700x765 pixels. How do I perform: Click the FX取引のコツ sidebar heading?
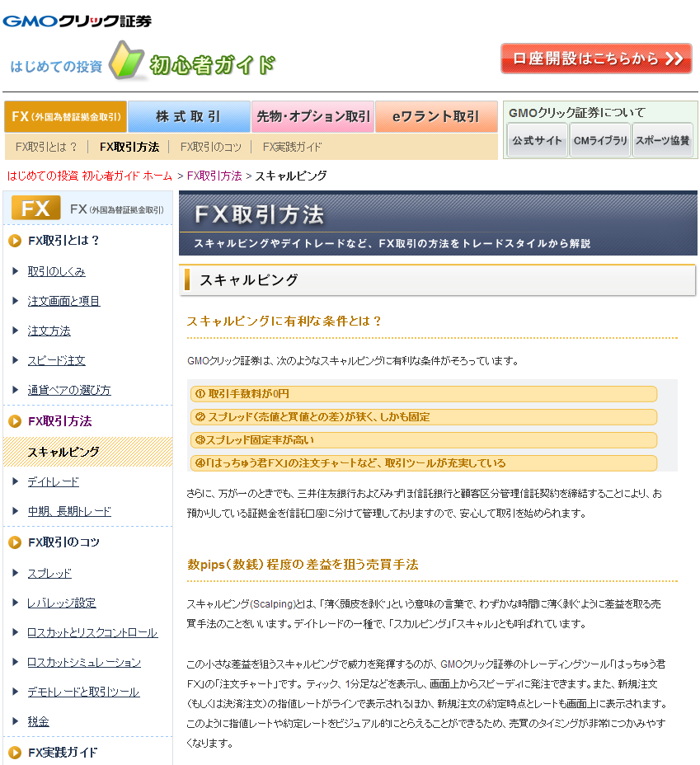pyautogui.click(x=64, y=542)
